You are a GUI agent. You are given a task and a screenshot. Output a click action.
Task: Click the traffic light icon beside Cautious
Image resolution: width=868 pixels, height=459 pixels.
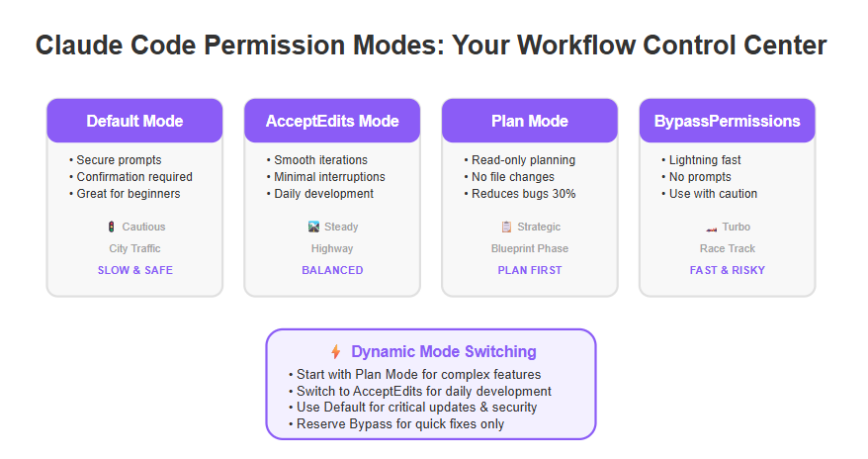112,227
